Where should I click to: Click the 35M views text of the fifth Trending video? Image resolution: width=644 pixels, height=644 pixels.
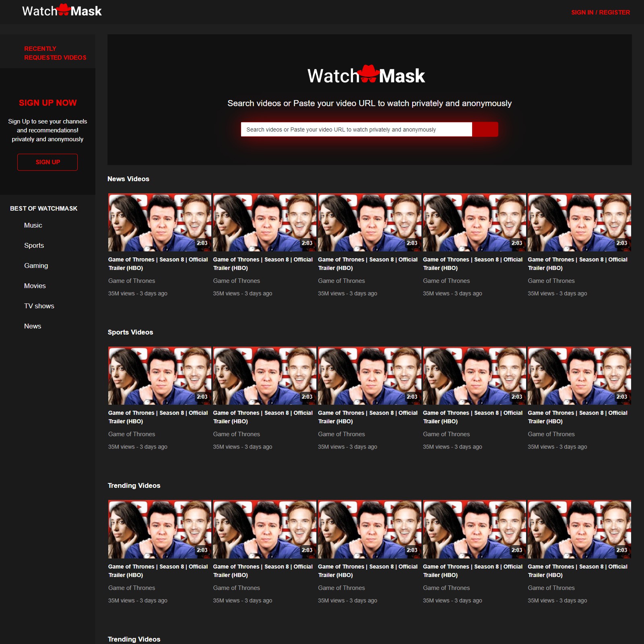tap(557, 601)
